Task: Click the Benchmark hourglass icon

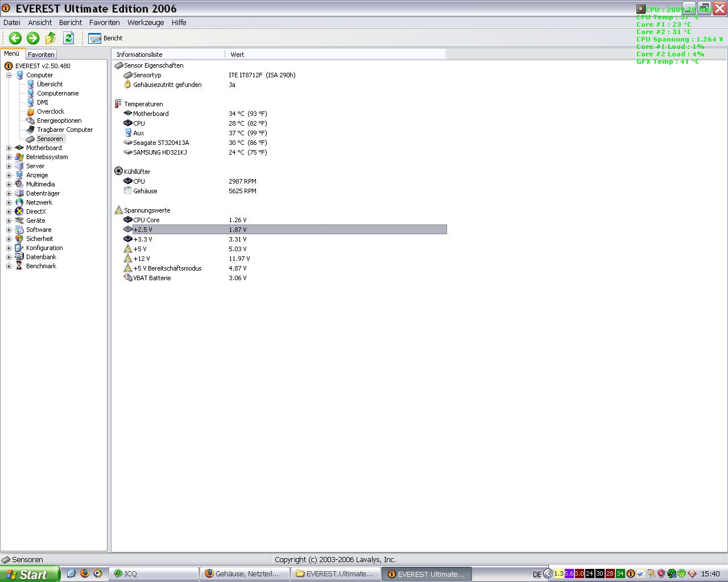Action: [19, 266]
